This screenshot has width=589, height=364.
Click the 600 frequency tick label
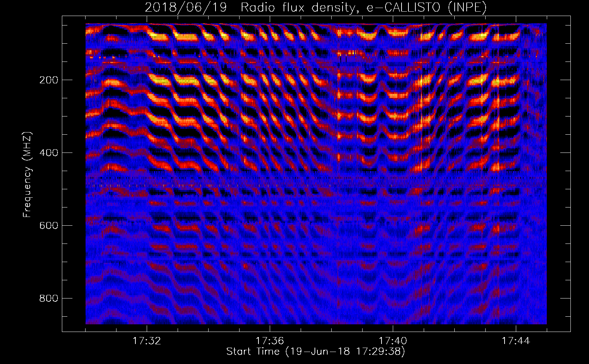[x=49, y=226]
